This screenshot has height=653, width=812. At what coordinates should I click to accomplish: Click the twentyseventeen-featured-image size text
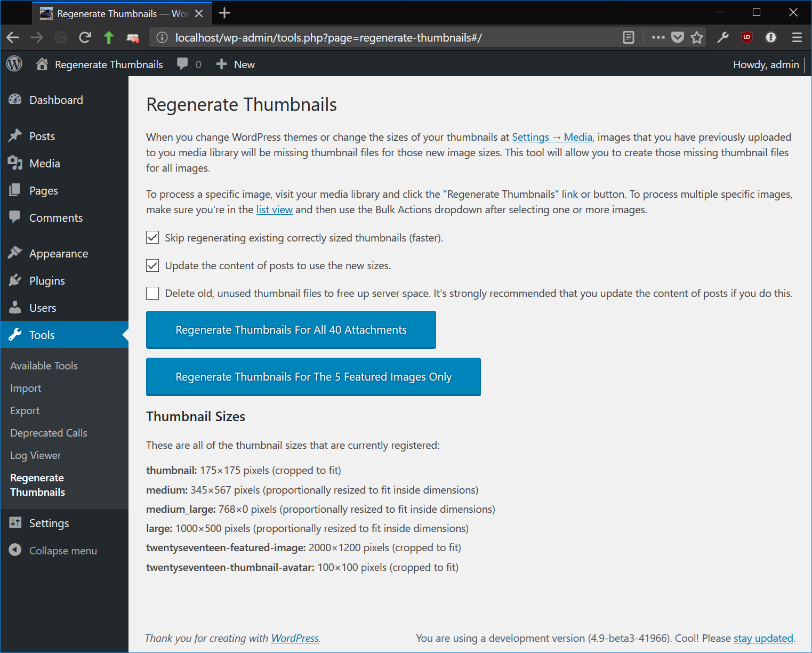tap(303, 547)
